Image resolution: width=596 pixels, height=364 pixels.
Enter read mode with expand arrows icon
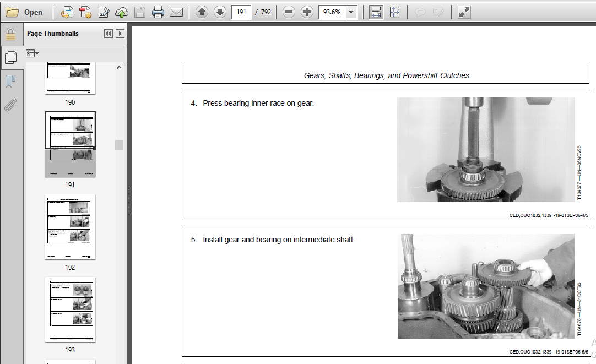(464, 12)
